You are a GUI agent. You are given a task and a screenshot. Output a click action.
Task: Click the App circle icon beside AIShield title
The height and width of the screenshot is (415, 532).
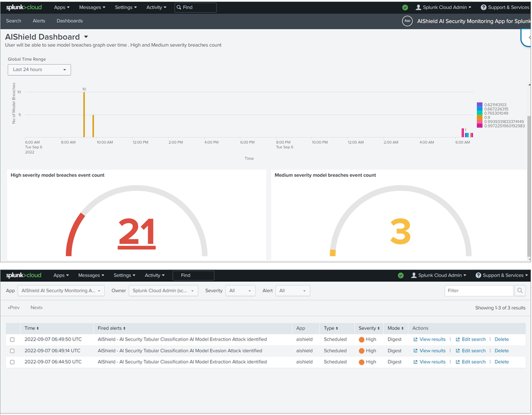pos(407,21)
